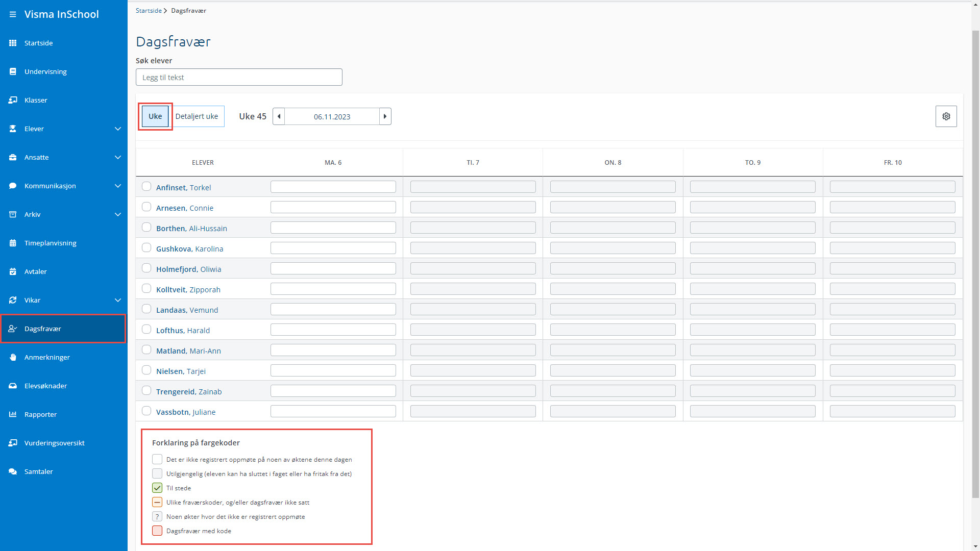Open Monday absence field for Trengereid
Image resolution: width=980 pixels, height=551 pixels.
coord(333,391)
